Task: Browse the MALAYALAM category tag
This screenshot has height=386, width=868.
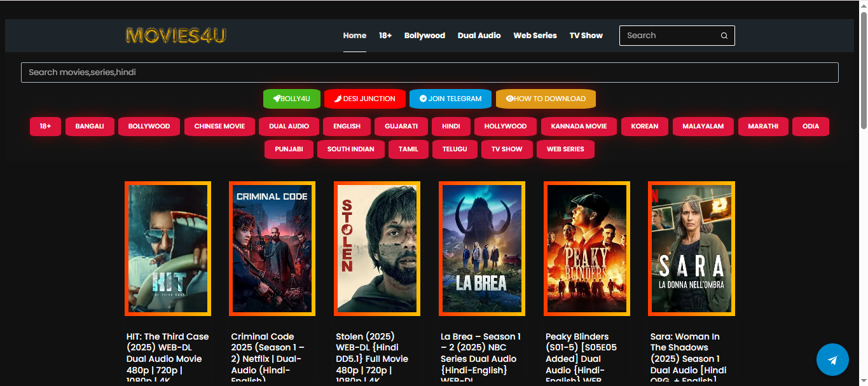Action: [x=703, y=126]
